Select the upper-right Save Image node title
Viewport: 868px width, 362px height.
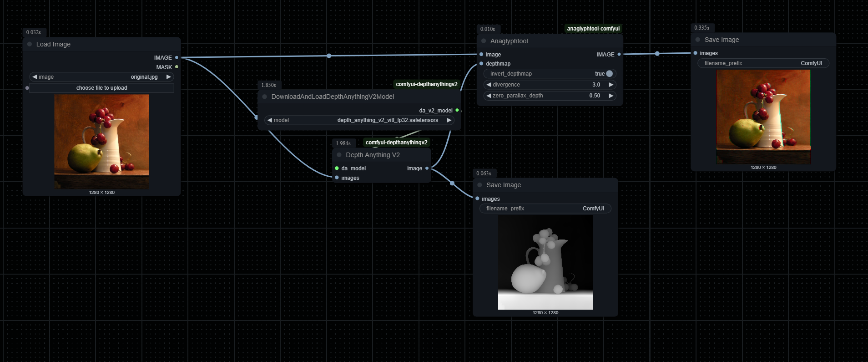point(722,40)
